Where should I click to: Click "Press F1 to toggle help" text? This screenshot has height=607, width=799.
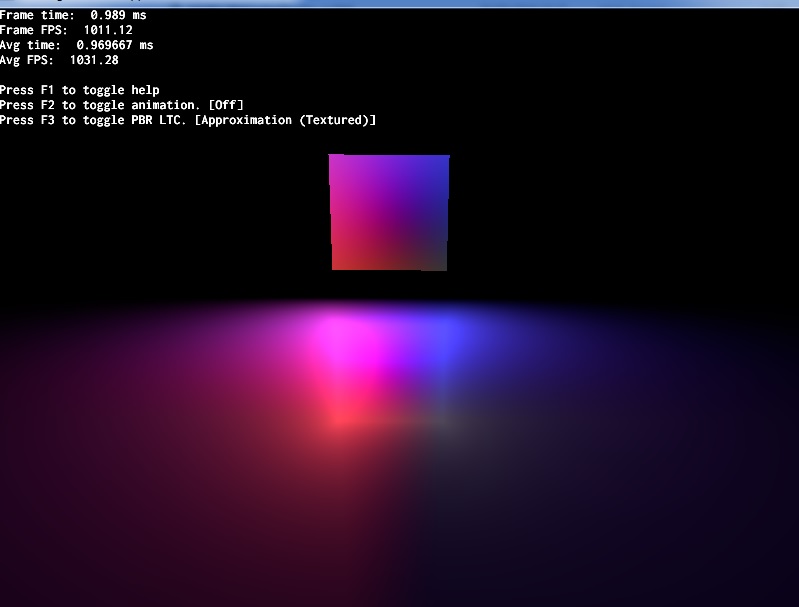80,90
